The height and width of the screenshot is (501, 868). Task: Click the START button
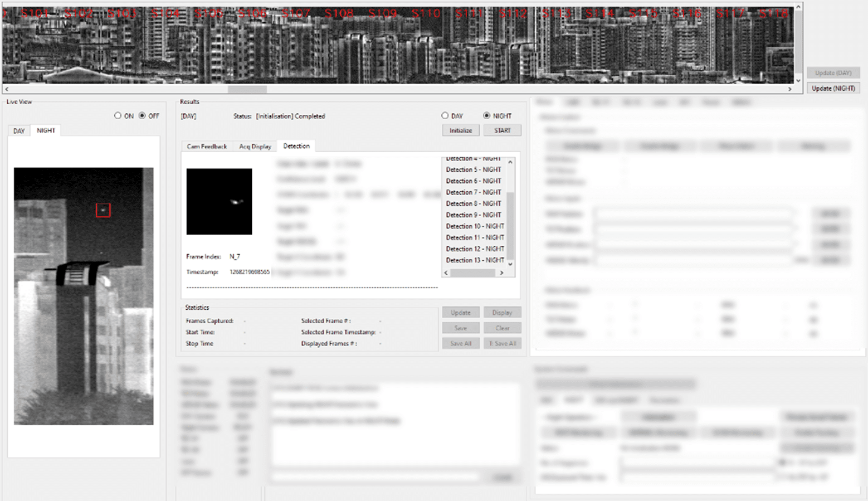(x=502, y=130)
